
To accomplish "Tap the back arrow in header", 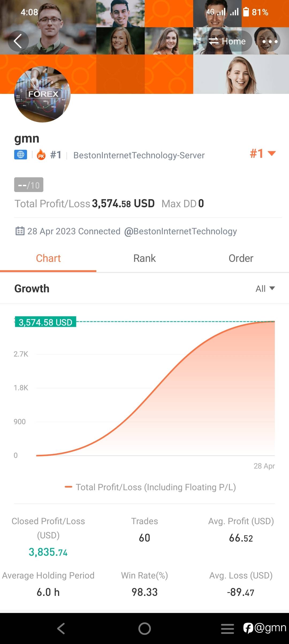I will tap(18, 41).
